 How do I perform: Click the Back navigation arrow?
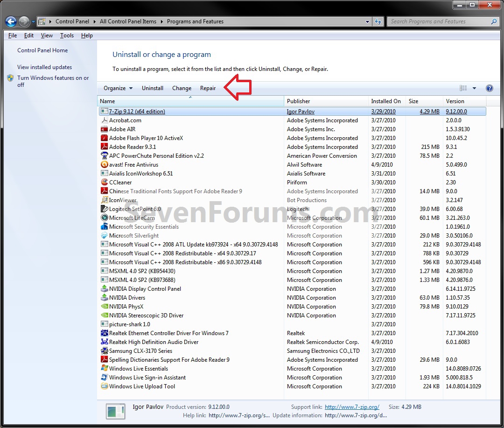[x=10, y=21]
